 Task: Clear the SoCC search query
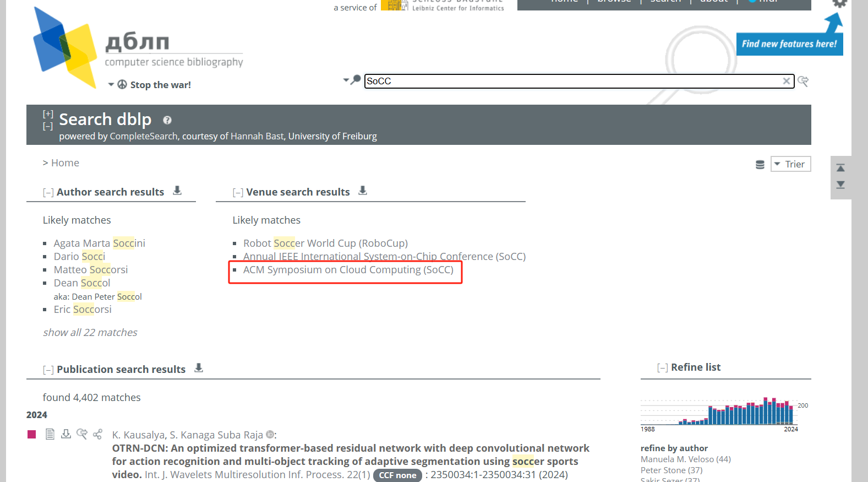[x=787, y=81]
